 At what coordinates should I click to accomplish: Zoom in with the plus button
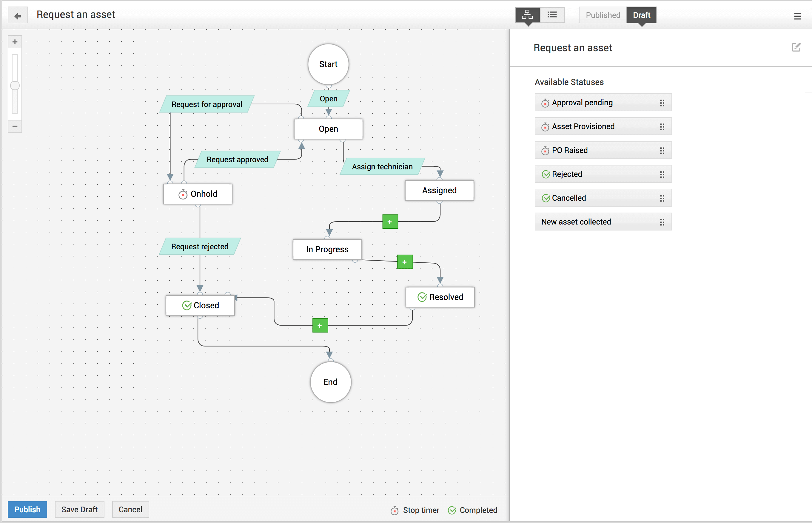[15, 42]
